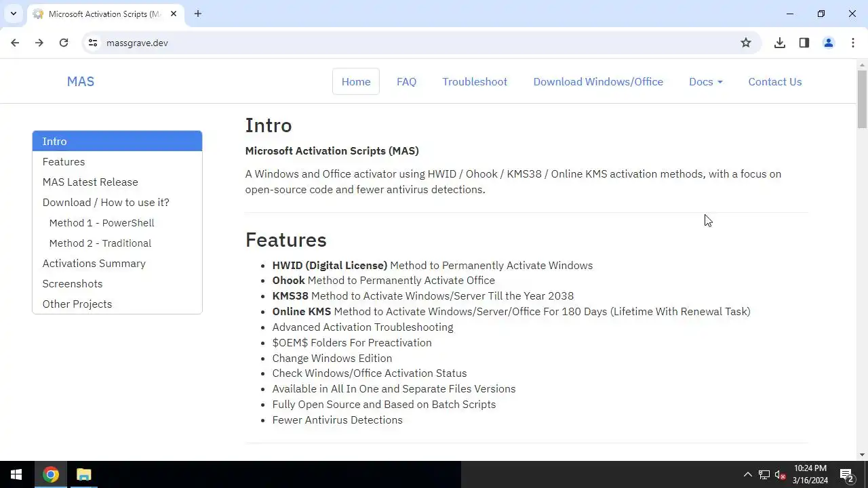
Task: Bookmark this page with the star icon
Action: pos(746,43)
